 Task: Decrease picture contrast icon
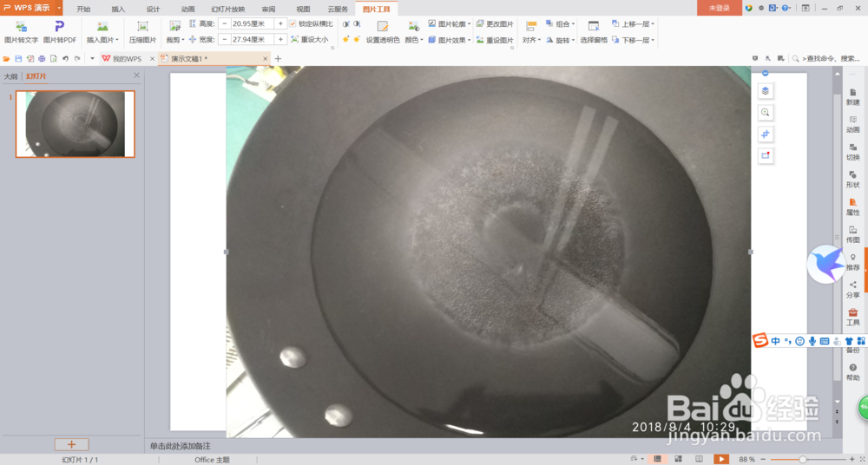[x=357, y=24]
